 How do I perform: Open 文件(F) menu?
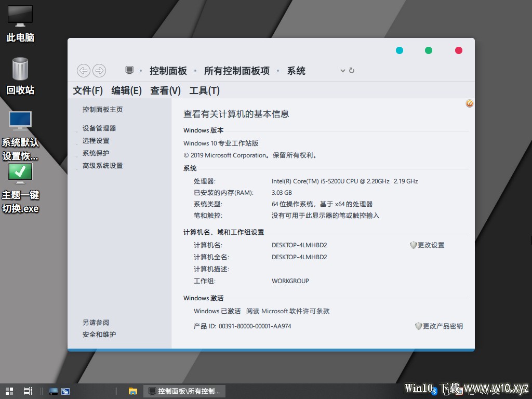(88, 90)
